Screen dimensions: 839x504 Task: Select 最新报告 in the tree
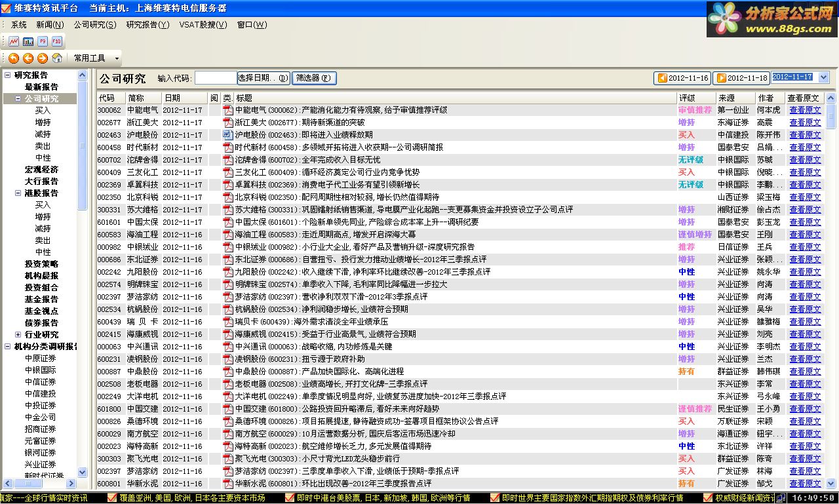pos(41,87)
